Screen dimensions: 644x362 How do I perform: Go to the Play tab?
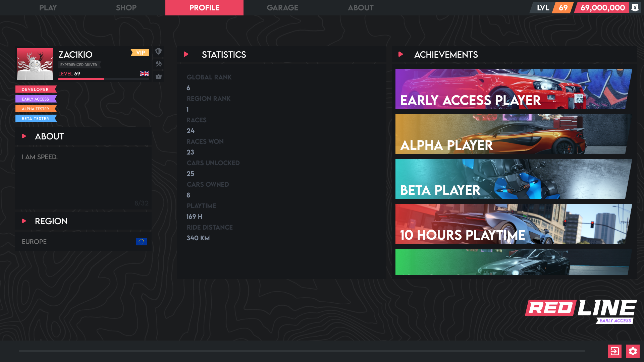point(48,8)
